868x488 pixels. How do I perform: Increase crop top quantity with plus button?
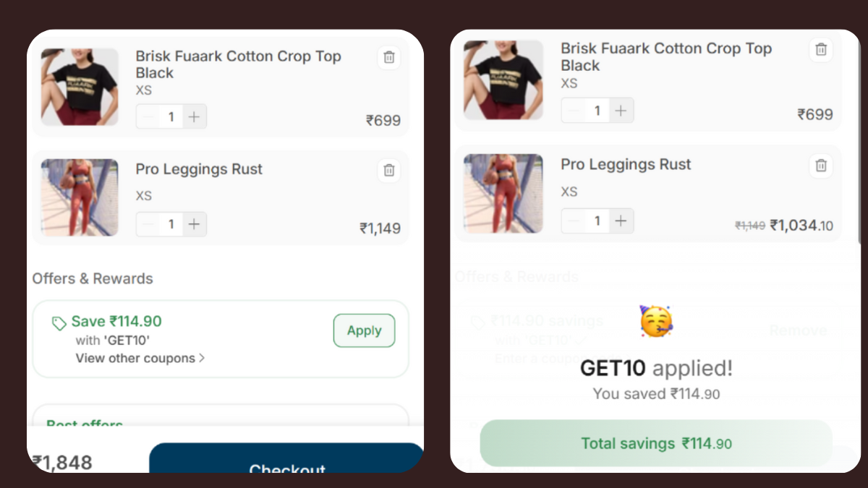click(195, 116)
